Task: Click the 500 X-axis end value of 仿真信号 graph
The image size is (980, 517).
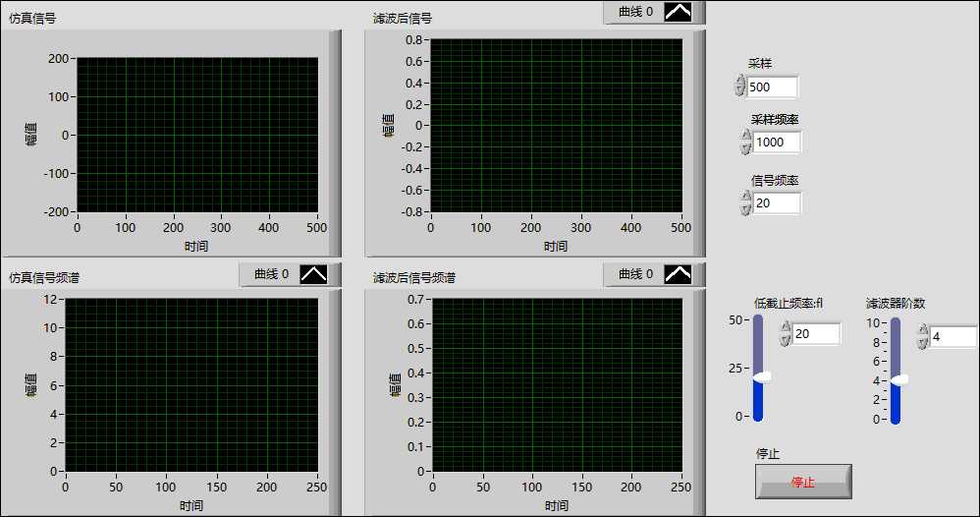Action: click(317, 227)
